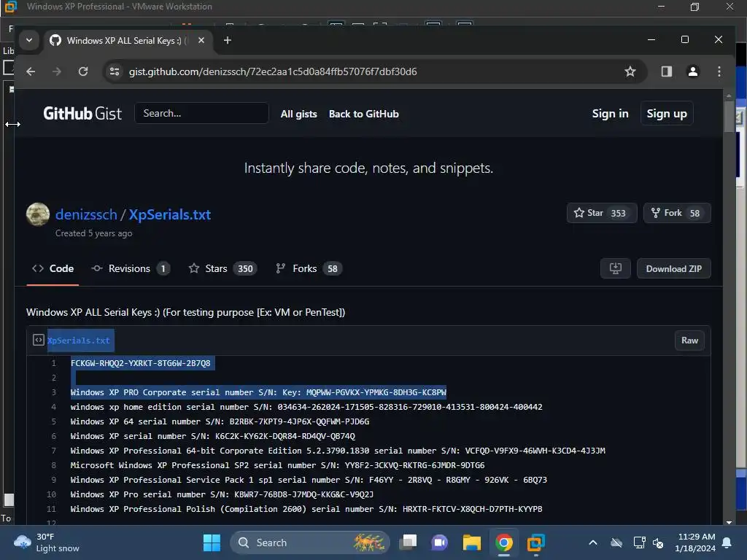Click Download ZIP
747x560 pixels.
pyautogui.click(x=673, y=268)
